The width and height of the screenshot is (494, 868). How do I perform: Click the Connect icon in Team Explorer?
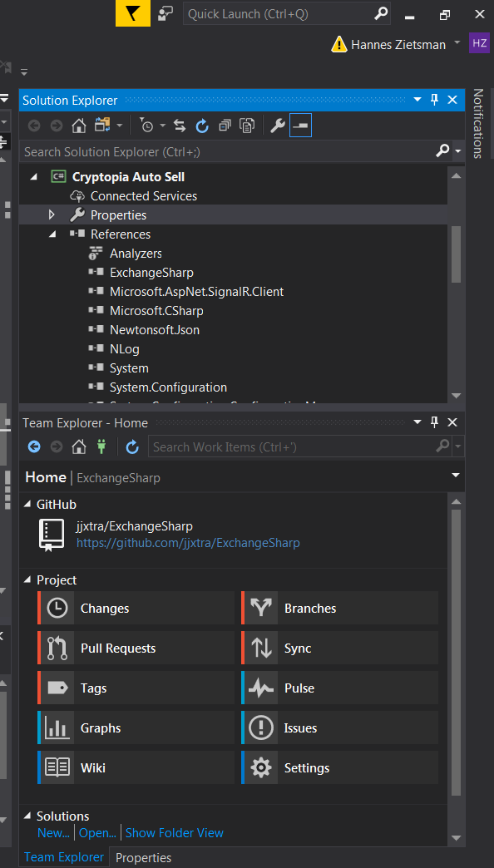[x=101, y=446]
